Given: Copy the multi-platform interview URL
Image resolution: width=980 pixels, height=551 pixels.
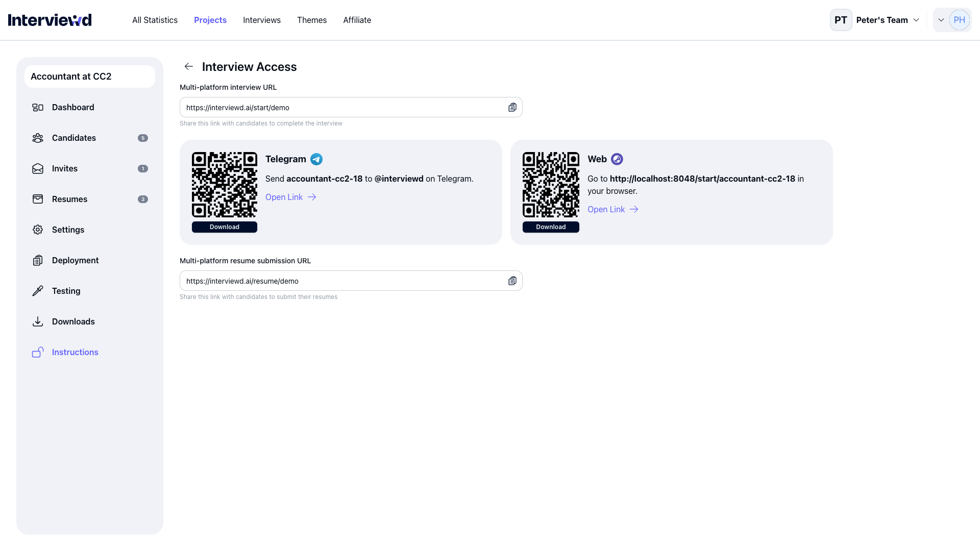Looking at the screenshot, I should point(512,107).
